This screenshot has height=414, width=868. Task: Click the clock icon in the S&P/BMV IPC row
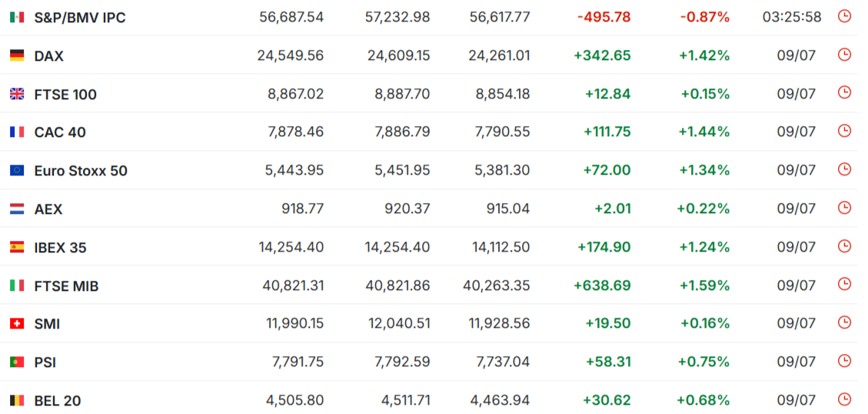tap(844, 16)
